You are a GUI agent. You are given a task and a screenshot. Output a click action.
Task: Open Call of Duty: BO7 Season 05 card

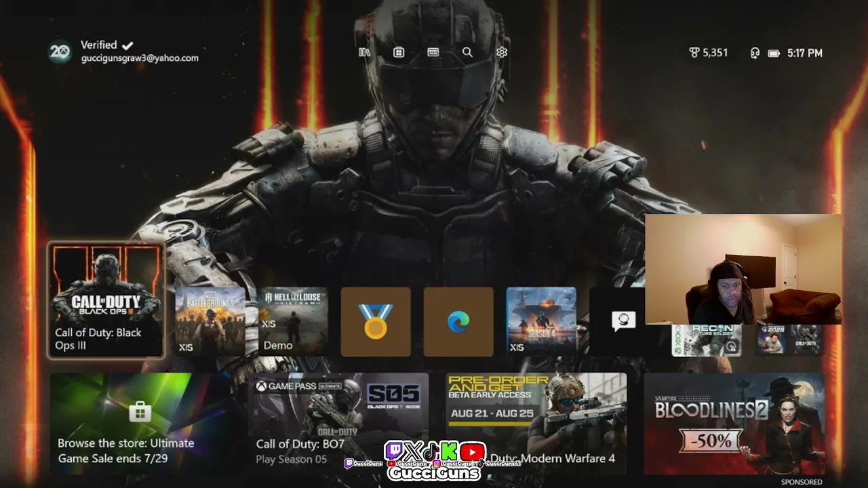point(338,423)
